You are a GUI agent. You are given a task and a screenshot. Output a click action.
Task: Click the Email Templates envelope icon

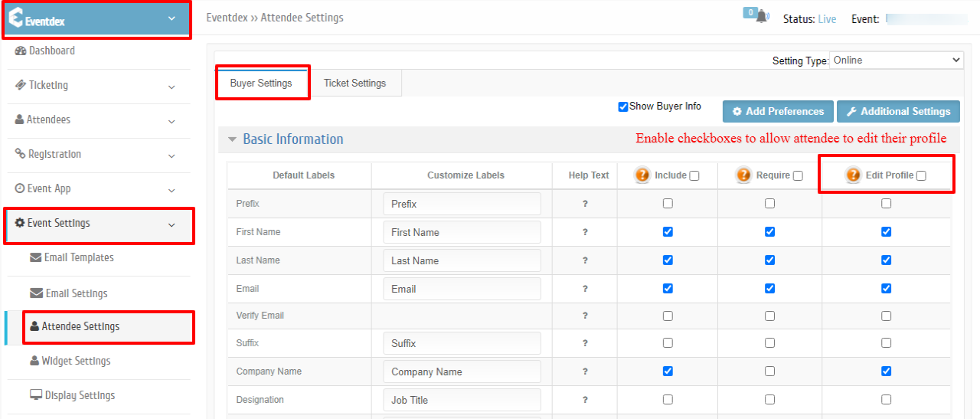(36, 257)
